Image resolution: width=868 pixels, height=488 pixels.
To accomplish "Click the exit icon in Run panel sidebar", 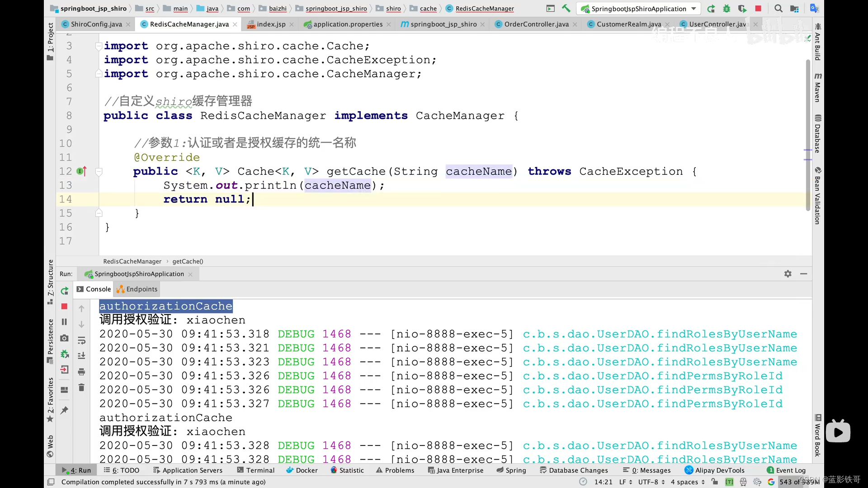I will [x=64, y=370].
